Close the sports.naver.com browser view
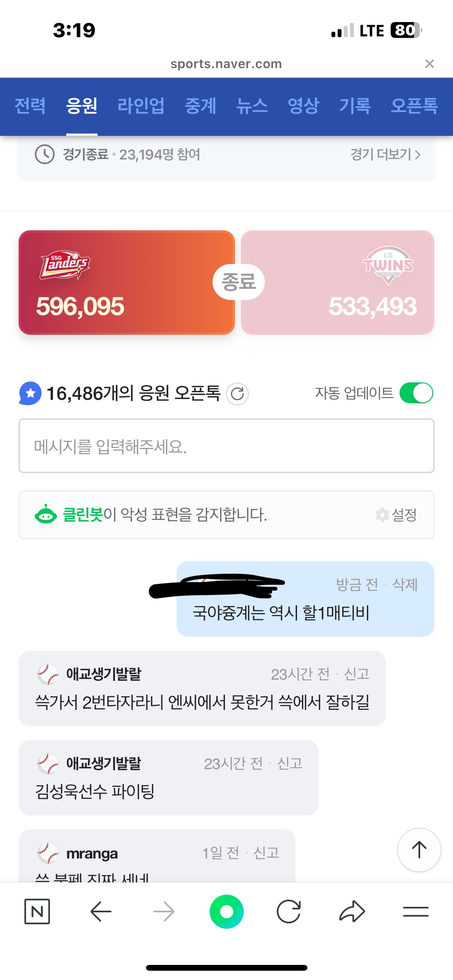This screenshot has width=453, height=980. pyautogui.click(x=429, y=64)
